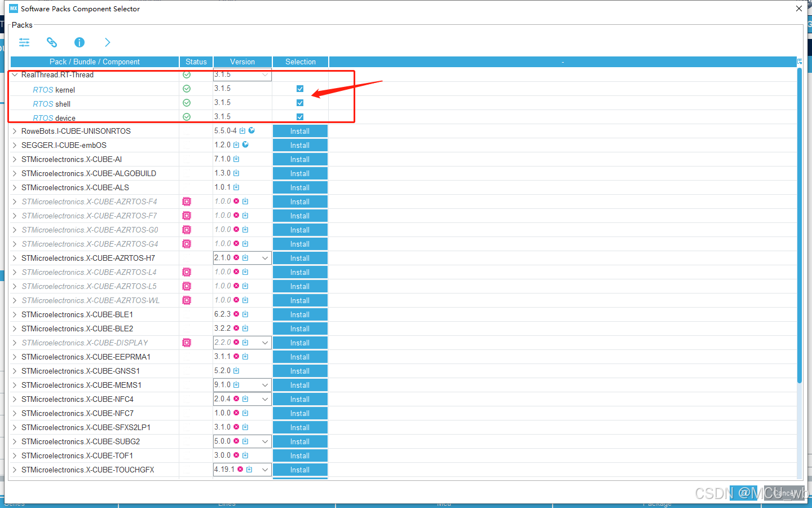Install the X-CUBE-BLE2 pack

coord(300,329)
